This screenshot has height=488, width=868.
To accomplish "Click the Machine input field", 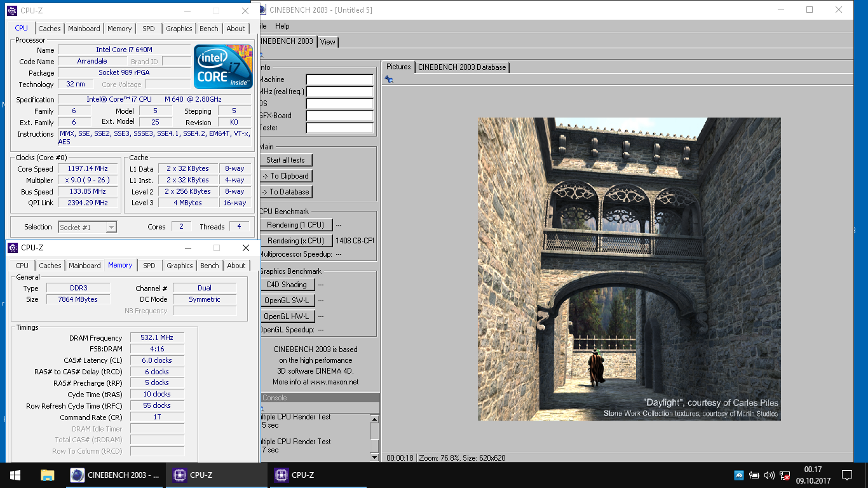I will 340,79.
